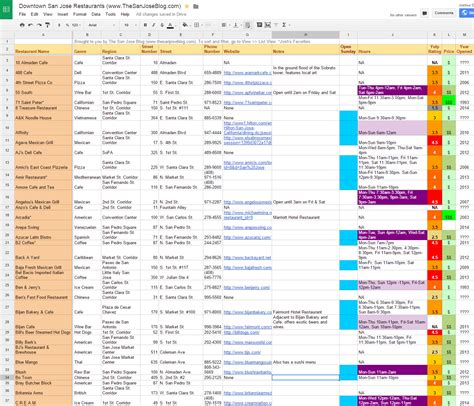
Task: Open the Google Sheets home icon
Action: click(6, 9)
